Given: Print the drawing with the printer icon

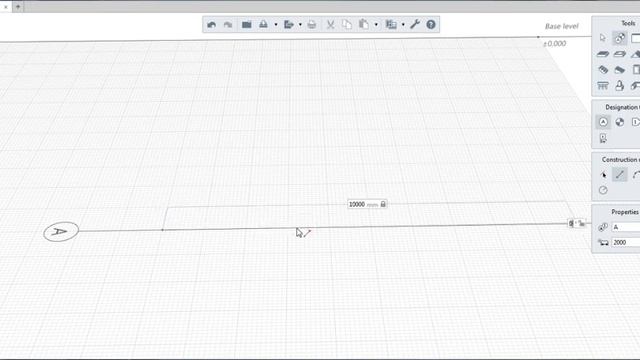Looking at the screenshot, I should click(312, 25).
